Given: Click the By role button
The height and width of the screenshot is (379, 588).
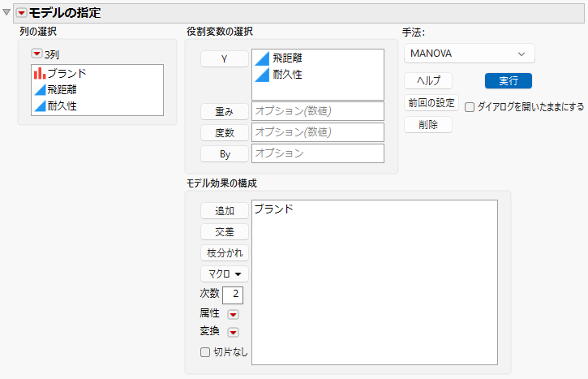Looking at the screenshot, I should (224, 154).
